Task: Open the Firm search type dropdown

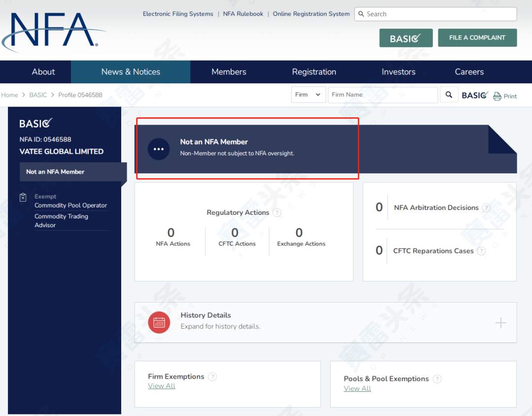Action: pyautogui.click(x=308, y=95)
